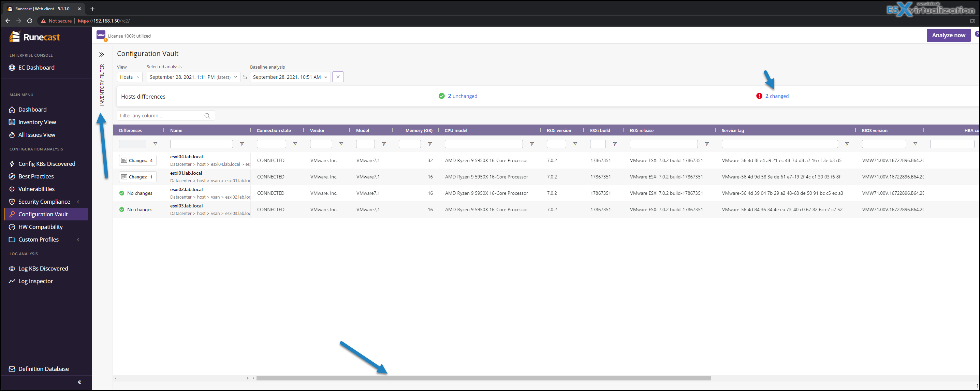
Task: Click the Best Practices compass icon
Action: click(x=12, y=176)
